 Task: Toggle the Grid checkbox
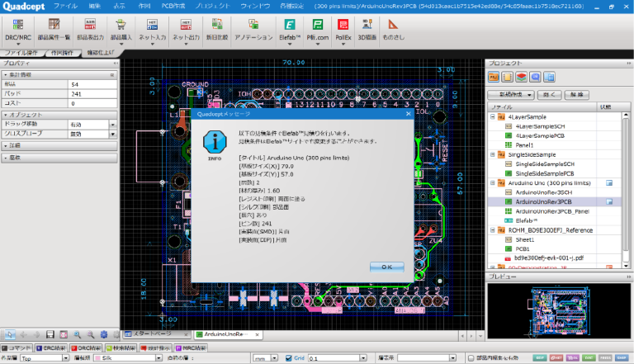click(x=289, y=358)
